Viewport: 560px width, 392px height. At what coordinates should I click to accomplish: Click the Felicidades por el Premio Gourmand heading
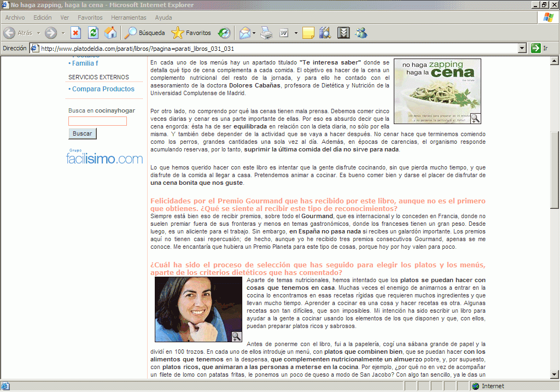318,204
